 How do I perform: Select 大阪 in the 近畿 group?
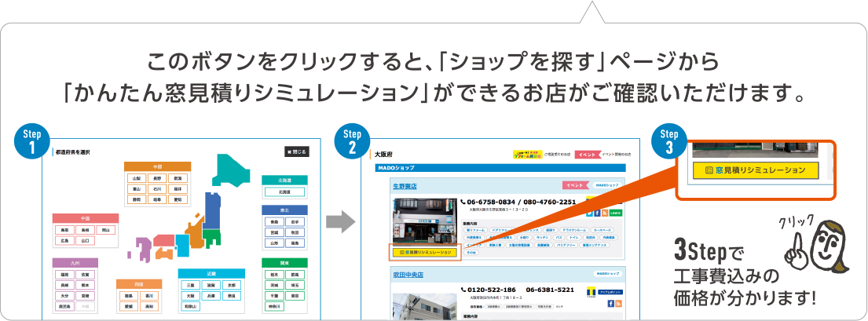tap(190, 296)
